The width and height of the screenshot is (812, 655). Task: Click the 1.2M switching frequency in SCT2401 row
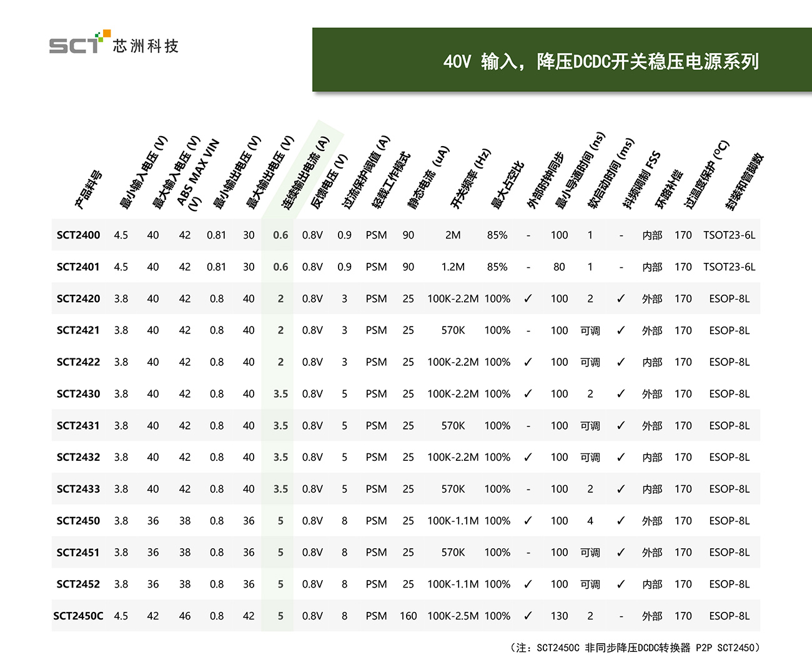click(453, 267)
